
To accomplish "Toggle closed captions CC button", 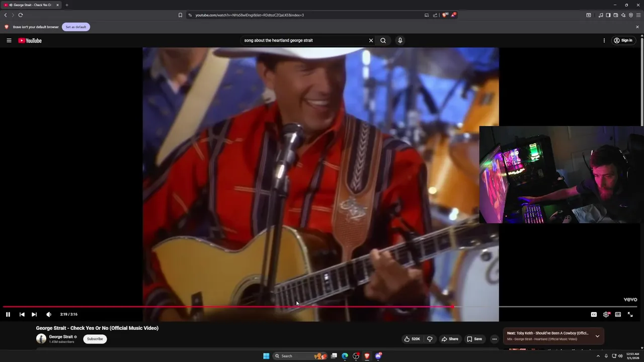I will click(594, 314).
